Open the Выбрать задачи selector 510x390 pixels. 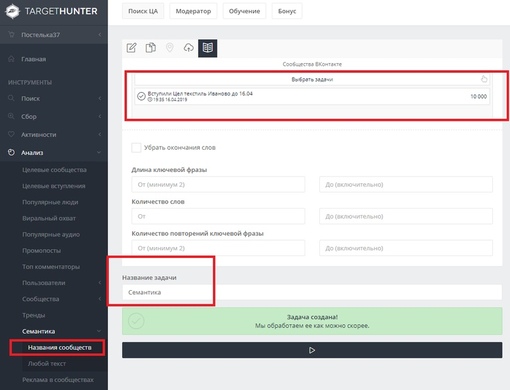click(312, 79)
